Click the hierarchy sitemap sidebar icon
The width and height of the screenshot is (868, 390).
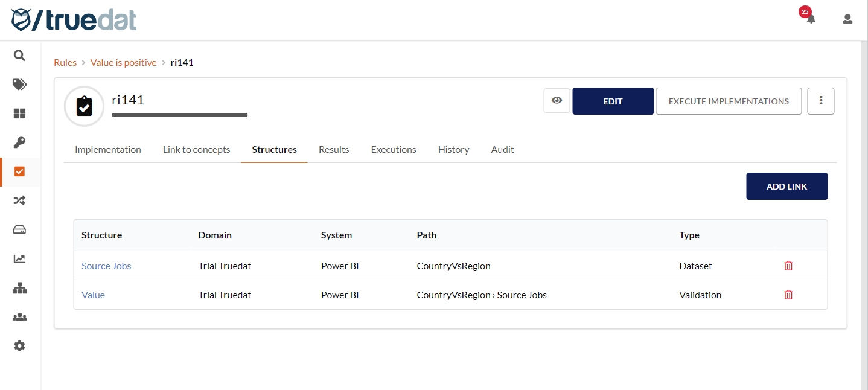coord(19,288)
